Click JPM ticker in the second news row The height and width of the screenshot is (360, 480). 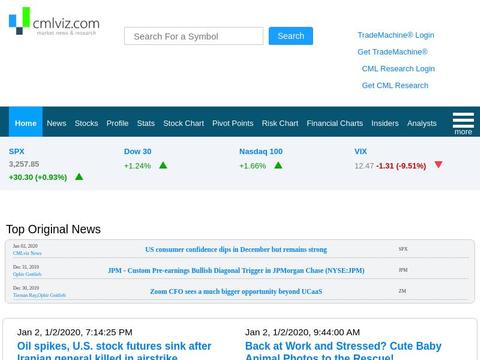(403, 270)
